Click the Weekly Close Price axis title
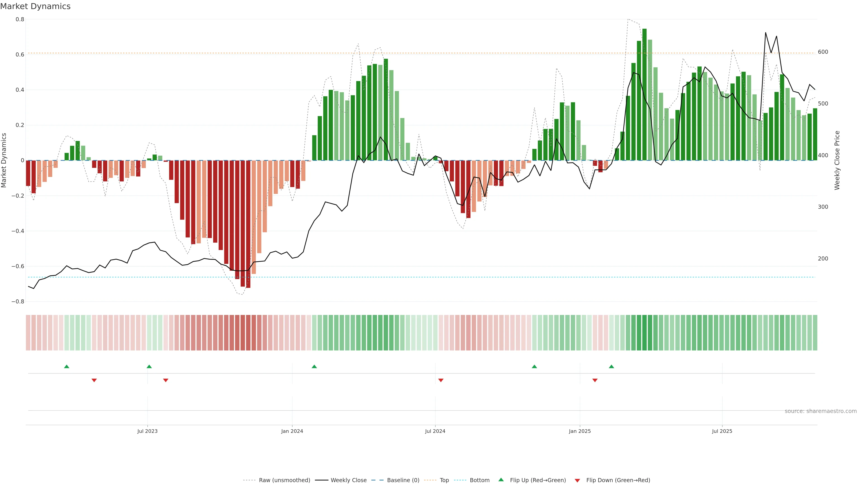 pyautogui.click(x=837, y=160)
